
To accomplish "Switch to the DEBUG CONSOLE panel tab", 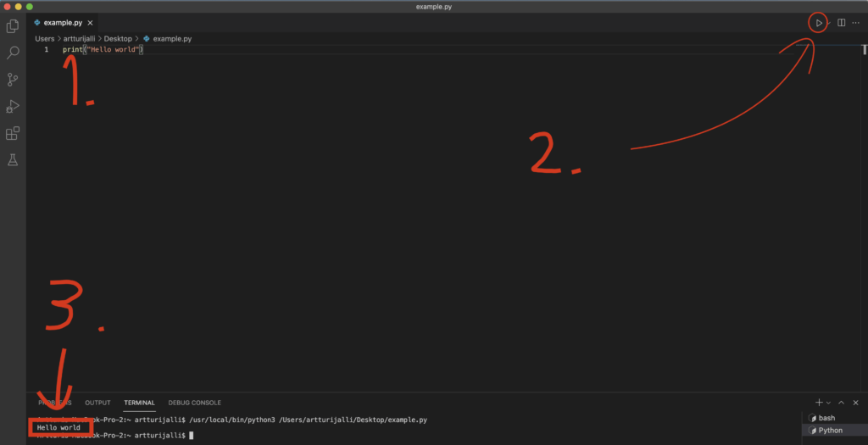I will pyautogui.click(x=194, y=403).
